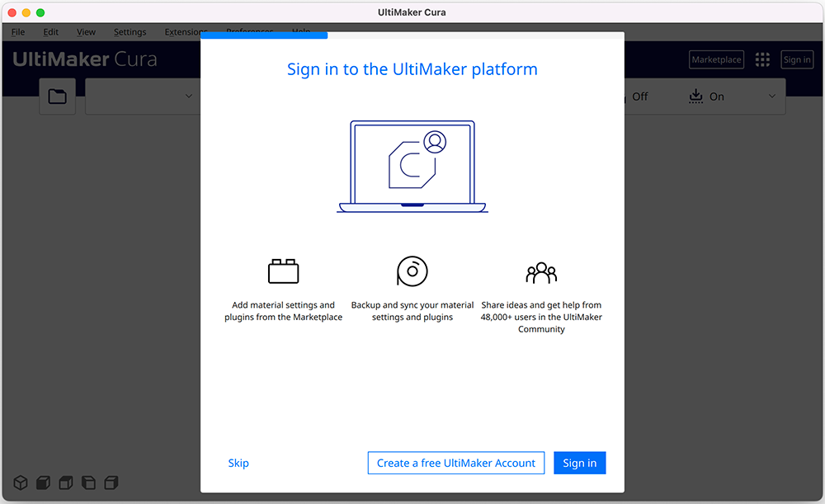The image size is (825, 504).
Task: Expand the print settings panel chevron
Action: [772, 97]
